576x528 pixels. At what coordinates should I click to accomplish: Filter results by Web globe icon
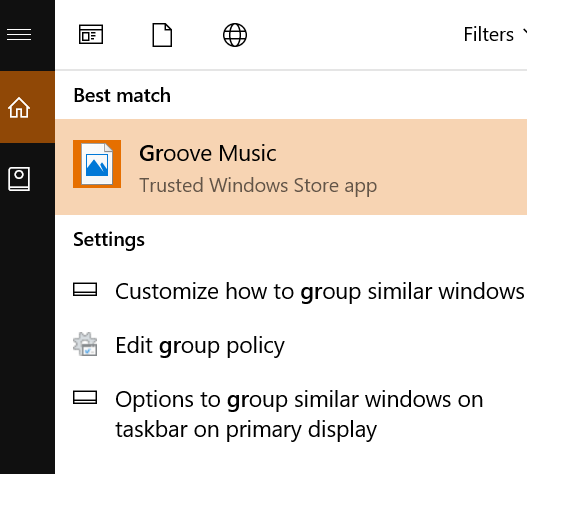235,35
